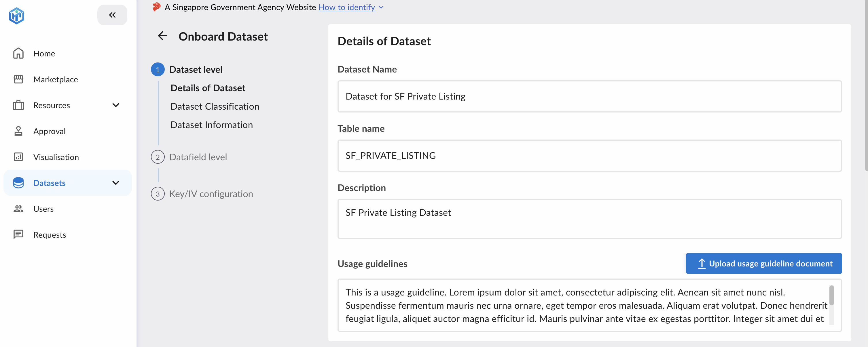Open the Visualisation menu item
Image resolution: width=868 pixels, height=347 pixels.
pos(67,157)
